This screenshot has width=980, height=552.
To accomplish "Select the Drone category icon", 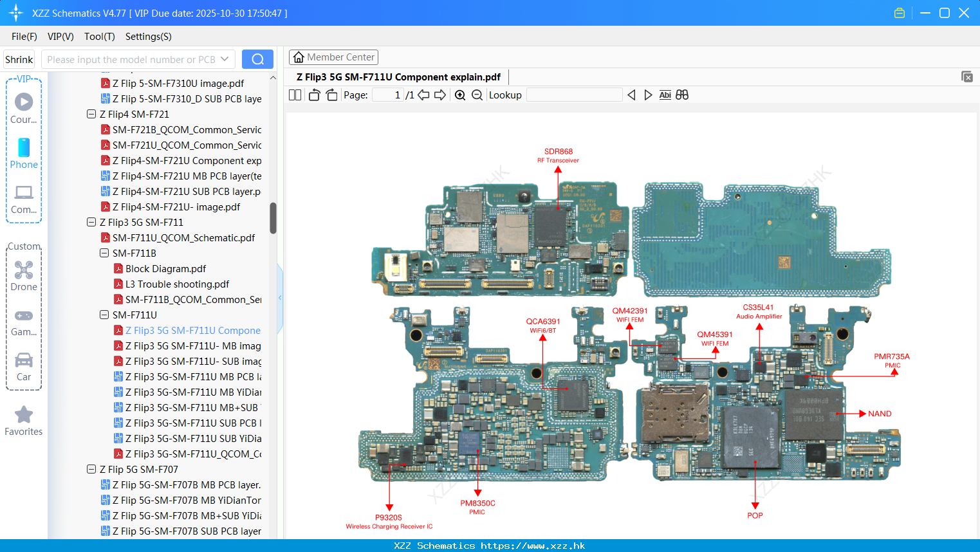I will click(24, 275).
